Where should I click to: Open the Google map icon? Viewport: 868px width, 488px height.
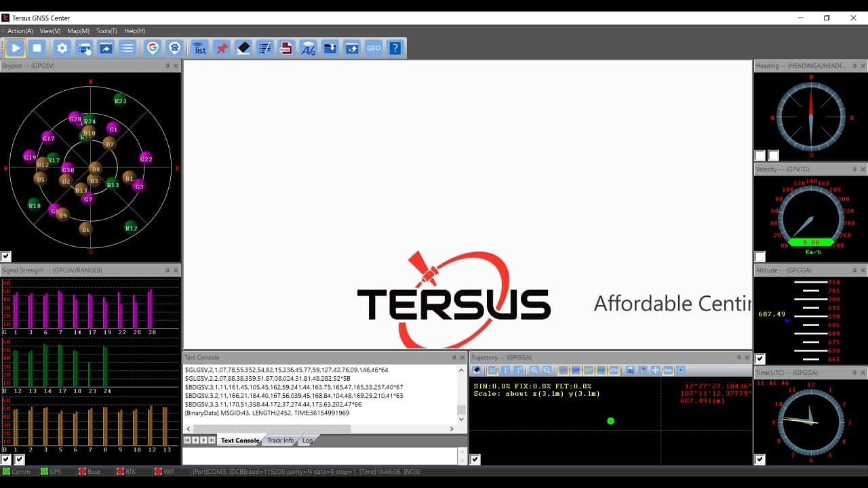pyautogui.click(x=153, y=47)
